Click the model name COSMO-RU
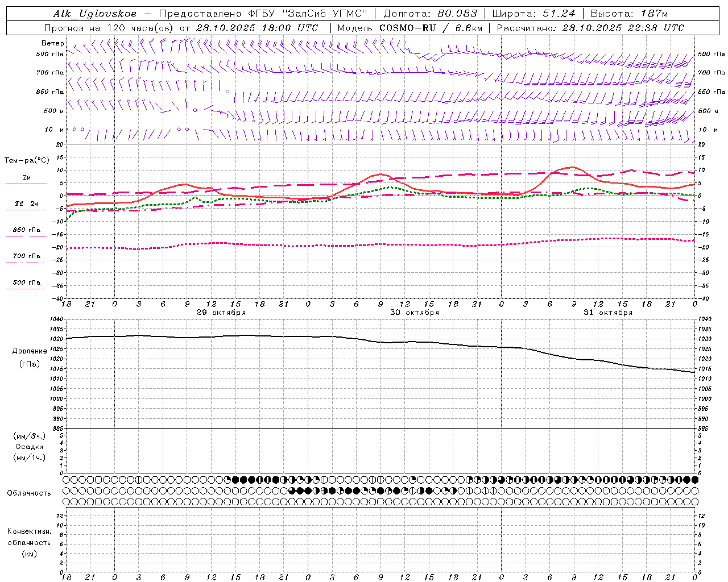 pos(407,28)
